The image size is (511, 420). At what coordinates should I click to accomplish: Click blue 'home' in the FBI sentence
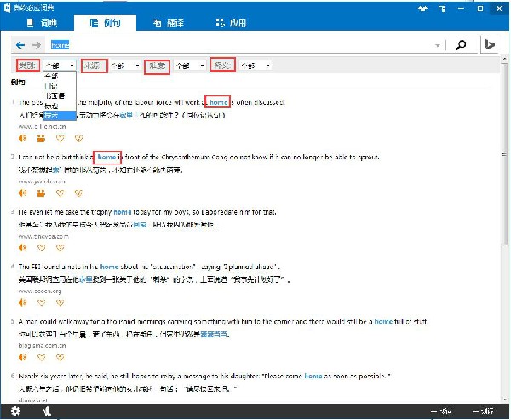(x=109, y=267)
